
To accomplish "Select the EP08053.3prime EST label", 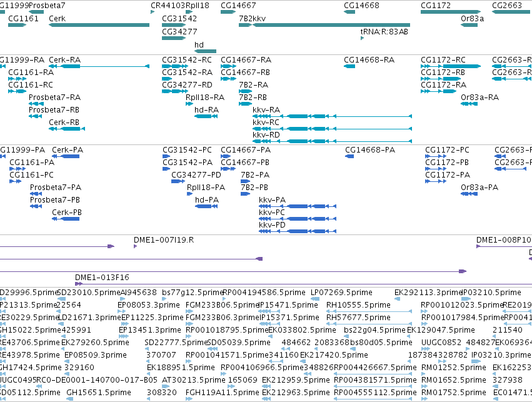I will click(149, 305).
